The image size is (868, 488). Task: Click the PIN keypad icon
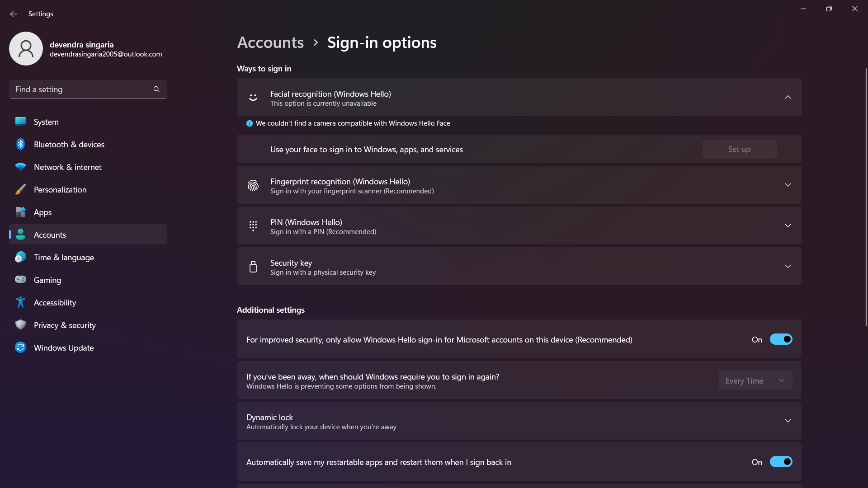tap(253, 226)
